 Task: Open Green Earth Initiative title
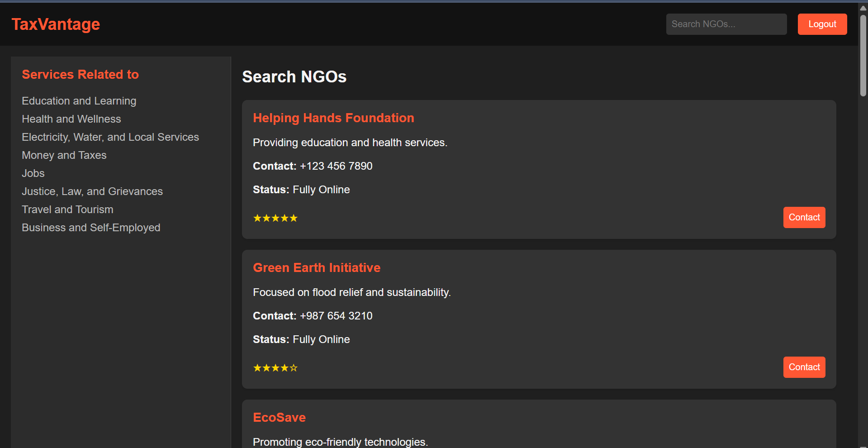317,267
